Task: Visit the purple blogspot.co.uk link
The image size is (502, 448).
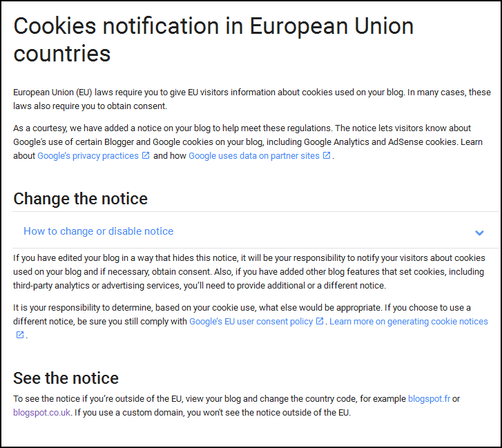Action: 41,413
